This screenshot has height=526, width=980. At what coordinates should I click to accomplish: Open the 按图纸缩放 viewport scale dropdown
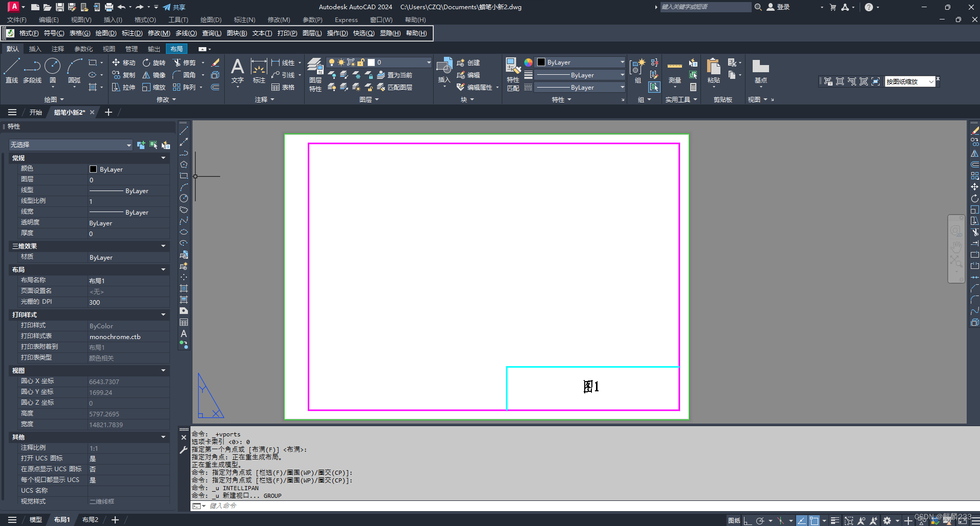(910, 81)
